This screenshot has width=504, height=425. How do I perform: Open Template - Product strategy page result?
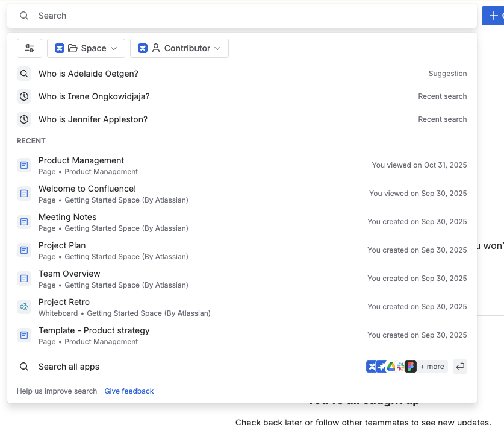click(x=241, y=335)
